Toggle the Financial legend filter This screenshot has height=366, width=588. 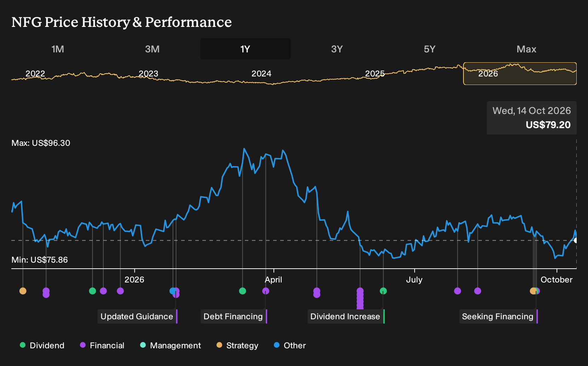click(x=102, y=345)
